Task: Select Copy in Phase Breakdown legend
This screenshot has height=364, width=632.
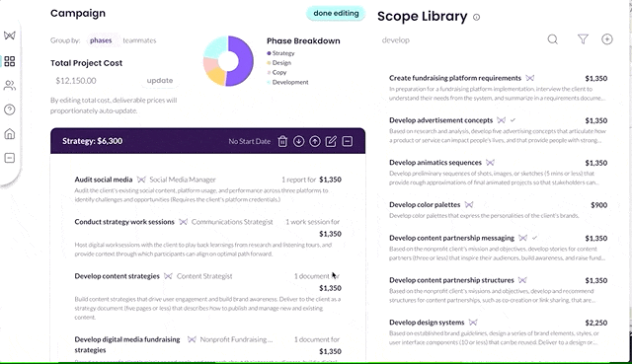Action: pos(276,72)
